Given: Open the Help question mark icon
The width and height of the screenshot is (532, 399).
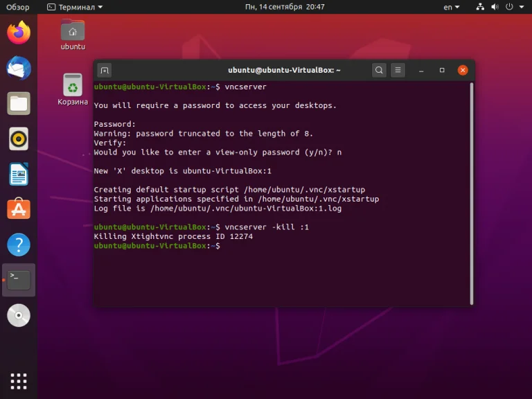Looking at the screenshot, I should 19,245.
